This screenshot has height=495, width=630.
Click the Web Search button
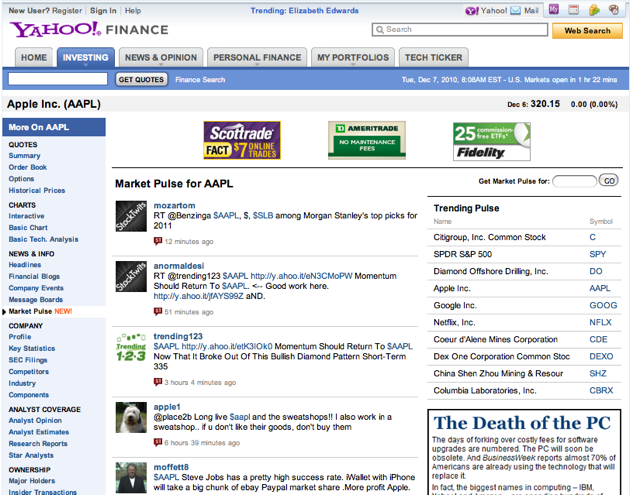587,31
